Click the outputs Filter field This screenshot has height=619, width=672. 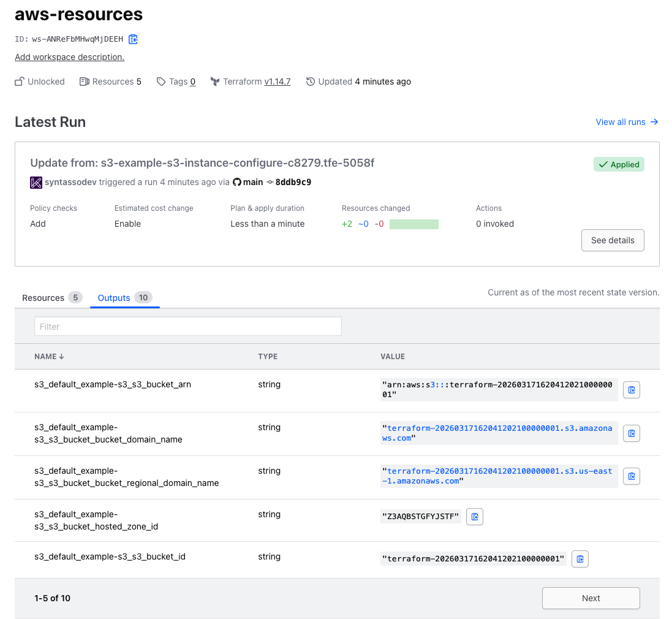coord(187,326)
